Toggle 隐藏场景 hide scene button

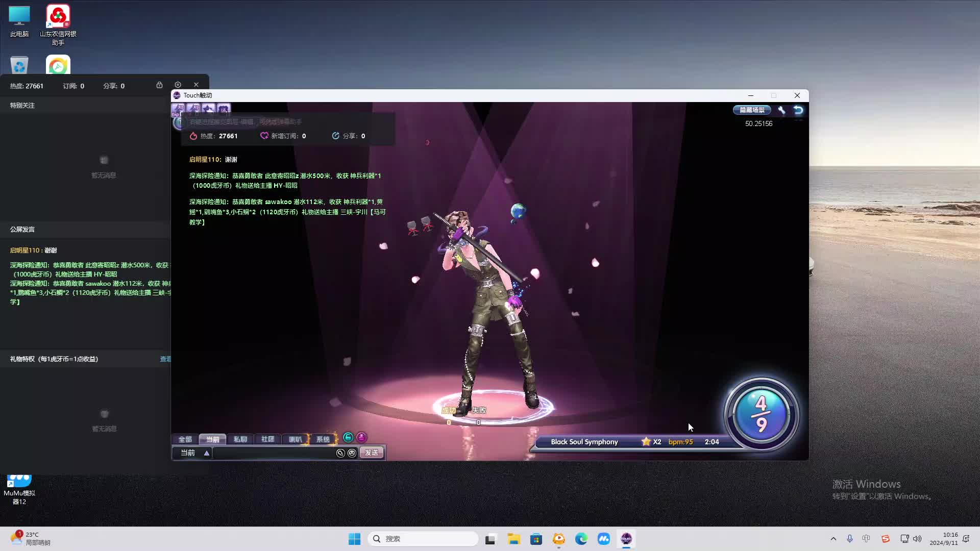tap(752, 110)
